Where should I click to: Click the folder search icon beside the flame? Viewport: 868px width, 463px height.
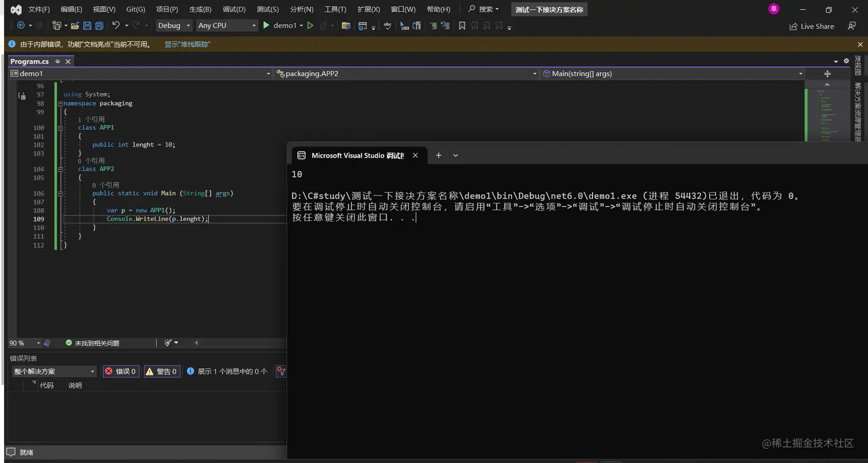(346, 25)
